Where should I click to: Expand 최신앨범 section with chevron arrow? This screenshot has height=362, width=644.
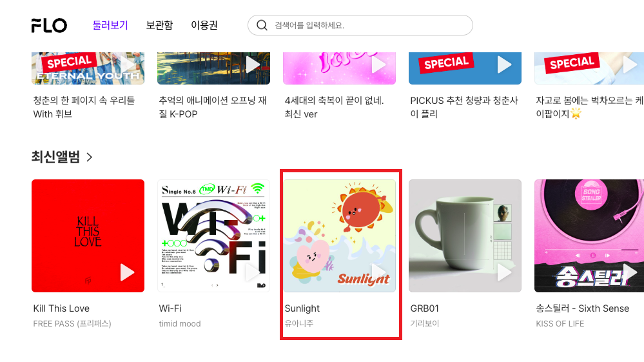[x=90, y=157]
